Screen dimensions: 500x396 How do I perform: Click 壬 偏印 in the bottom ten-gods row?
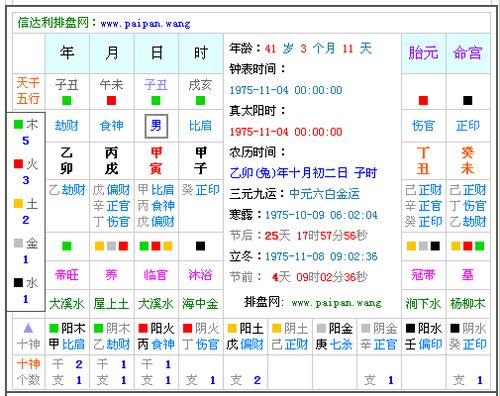point(423,344)
